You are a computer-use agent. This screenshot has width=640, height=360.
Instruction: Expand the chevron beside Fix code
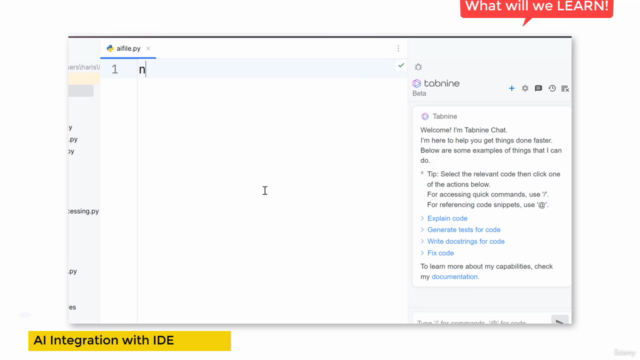point(422,253)
